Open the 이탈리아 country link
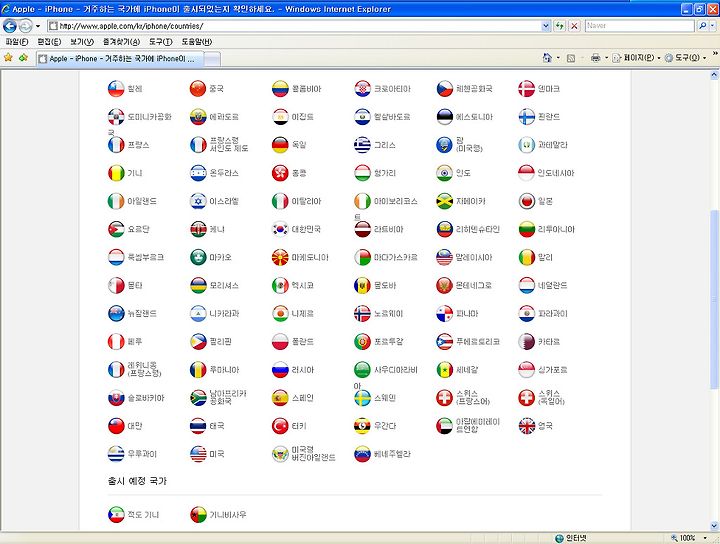Viewport: 720px width, 544px height. click(306, 201)
